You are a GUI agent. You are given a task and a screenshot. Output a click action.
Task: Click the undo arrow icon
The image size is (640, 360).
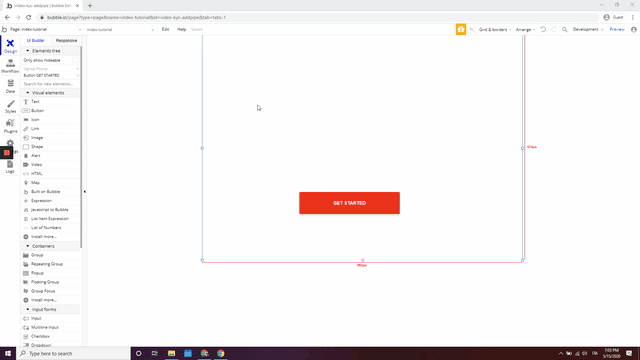543,29
